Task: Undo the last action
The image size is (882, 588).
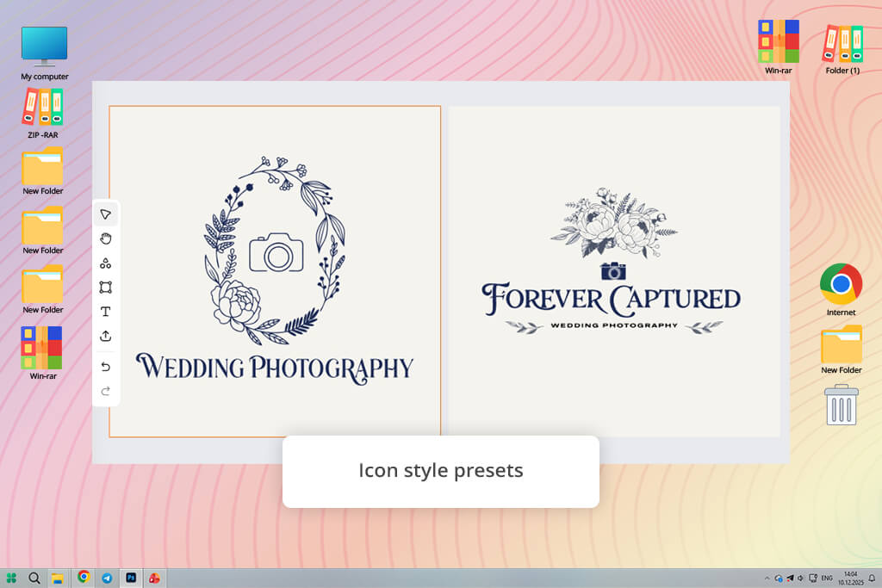Action: tap(105, 367)
